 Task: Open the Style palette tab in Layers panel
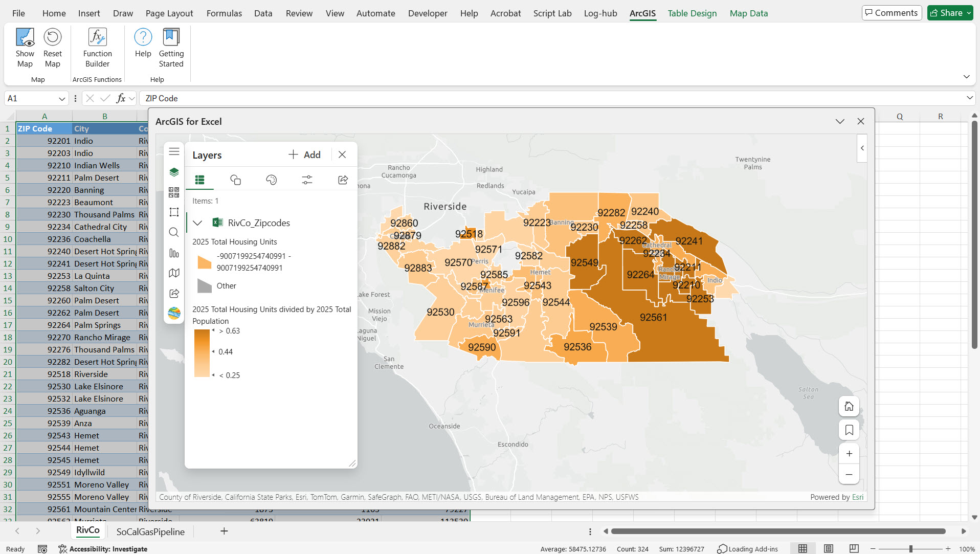pyautogui.click(x=271, y=180)
